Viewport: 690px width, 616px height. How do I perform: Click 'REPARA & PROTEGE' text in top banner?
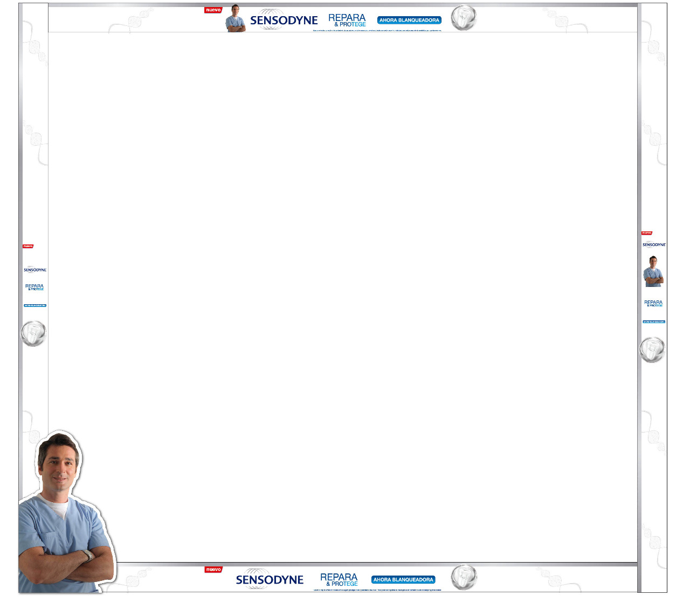[x=347, y=20]
